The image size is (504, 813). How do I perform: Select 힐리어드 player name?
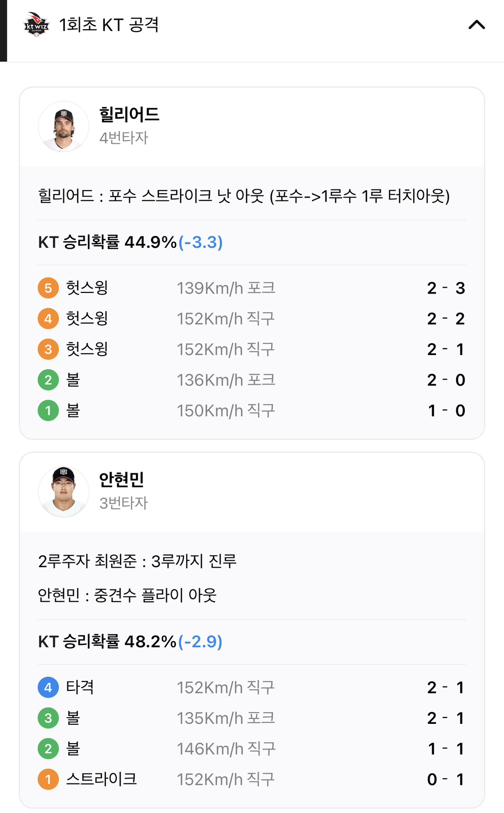[129, 114]
